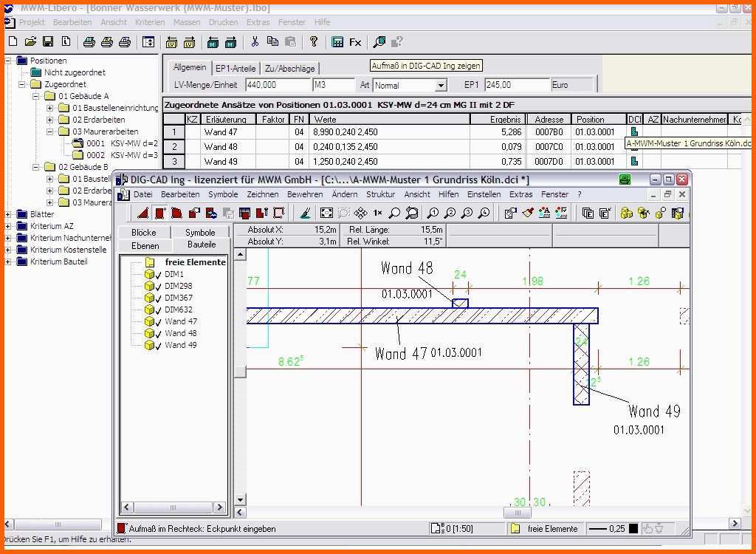Collapse the Positionen tree node

(8, 61)
